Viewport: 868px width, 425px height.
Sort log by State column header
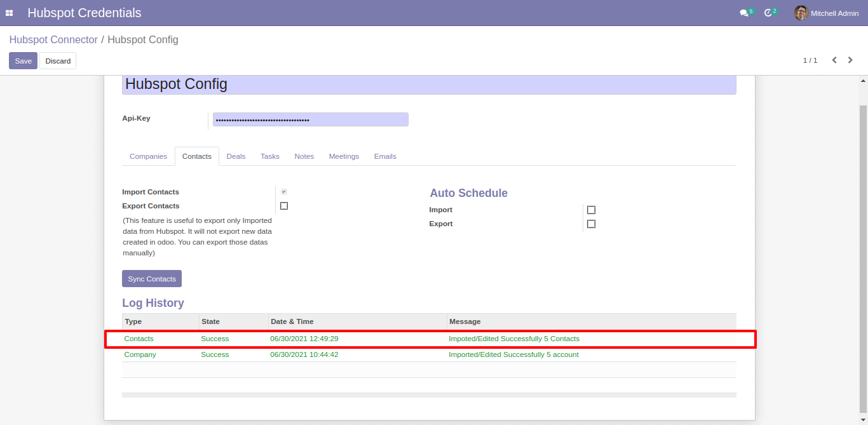point(233,321)
